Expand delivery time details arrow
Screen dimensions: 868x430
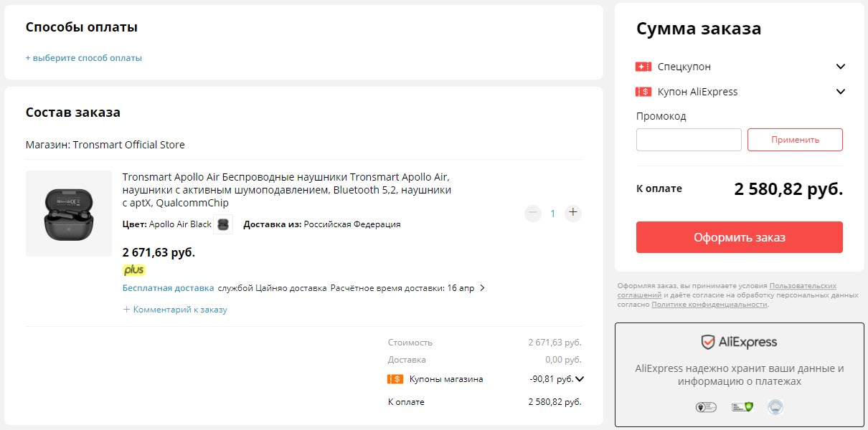coord(483,287)
